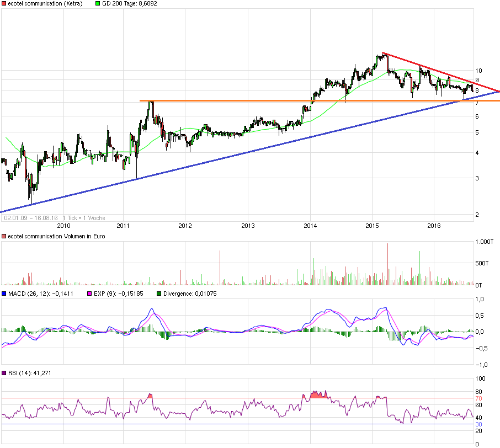The height and width of the screenshot is (448, 500).
Task: Click the 'Divergence: 0,01075' label
Action: point(190,294)
